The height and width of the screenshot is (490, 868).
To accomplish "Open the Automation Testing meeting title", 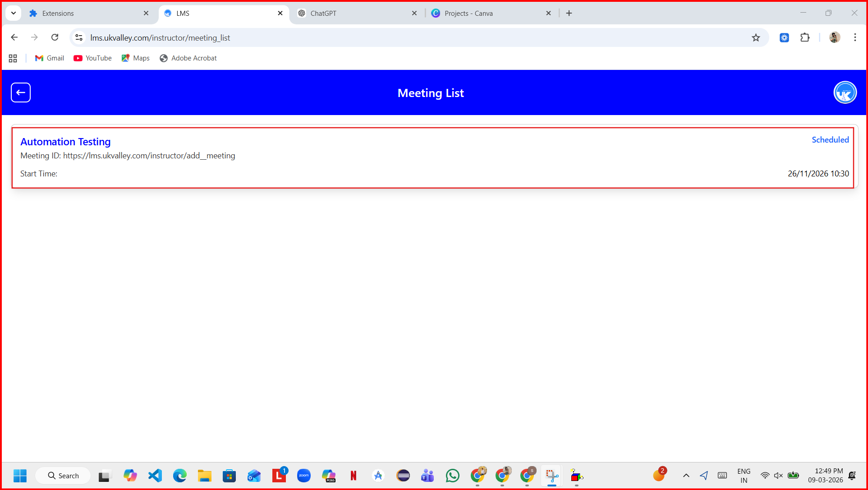I will pos(65,142).
